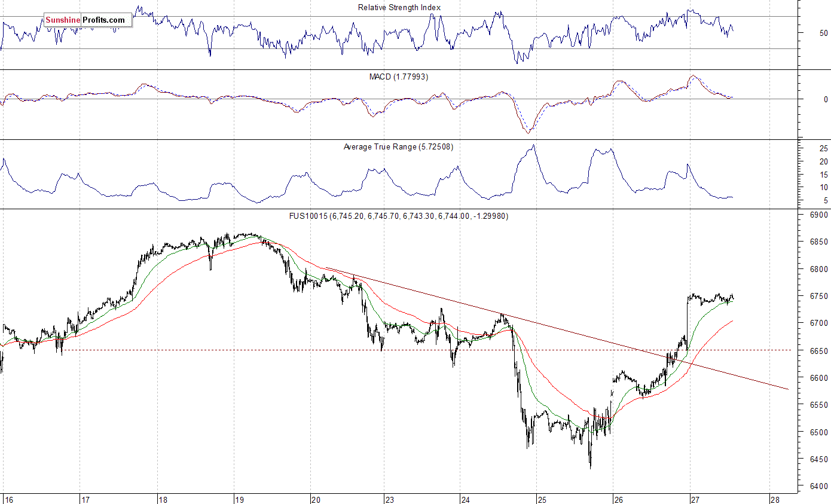Click the date label 24 on the time axis
Viewport: 831px width, 504px height.
(x=466, y=499)
